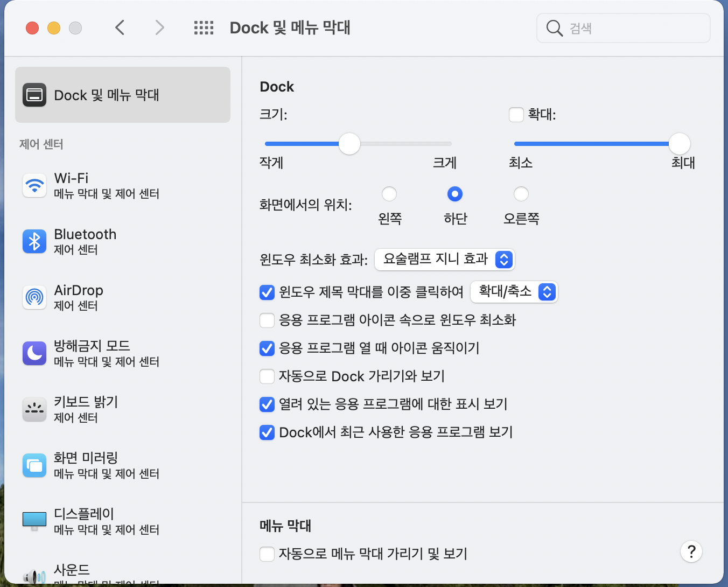Open the 사운드 speaker icon

coord(34,576)
